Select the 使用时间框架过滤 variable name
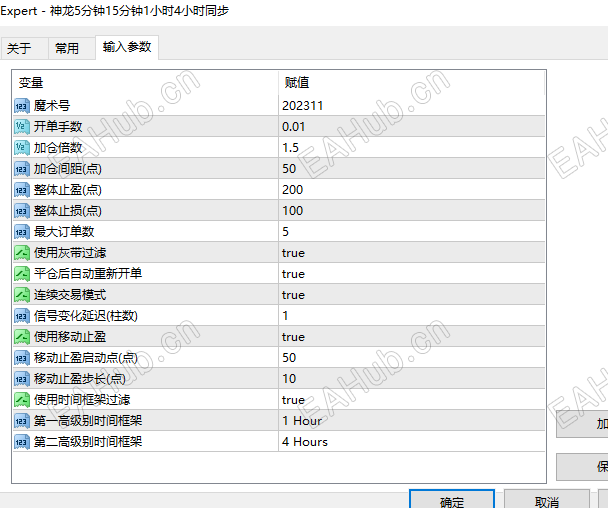The image size is (608, 508). (x=82, y=399)
